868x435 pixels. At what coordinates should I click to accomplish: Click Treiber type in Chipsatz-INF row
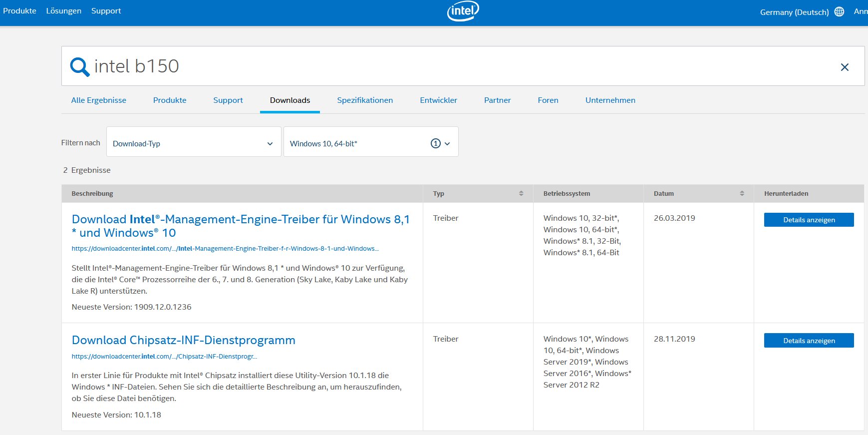[446, 339]
